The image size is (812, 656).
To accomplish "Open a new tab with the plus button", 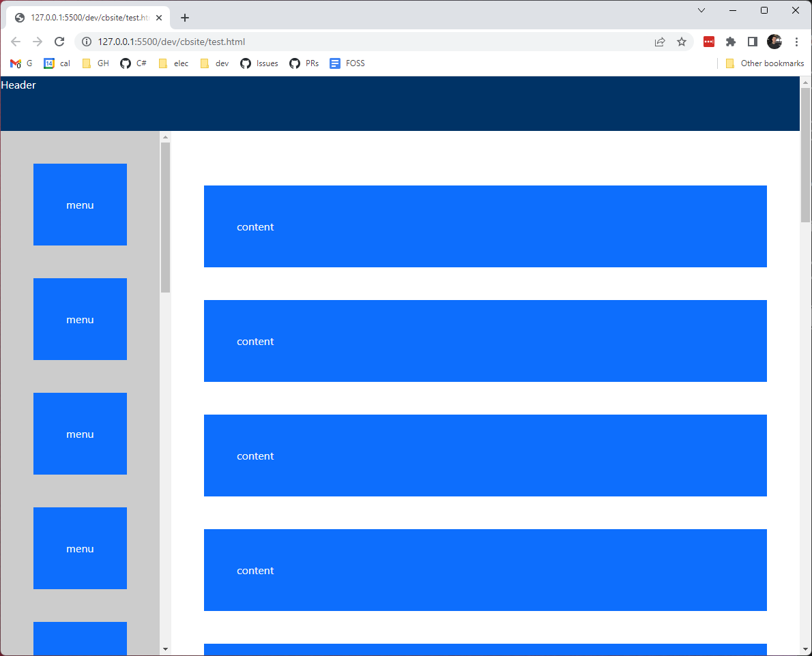I will click(184, 18).
